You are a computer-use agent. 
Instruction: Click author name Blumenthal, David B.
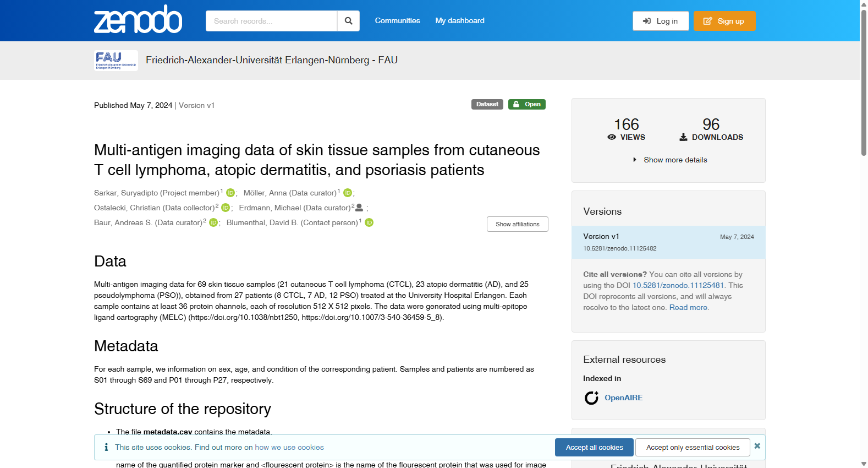tap(293, 222)
